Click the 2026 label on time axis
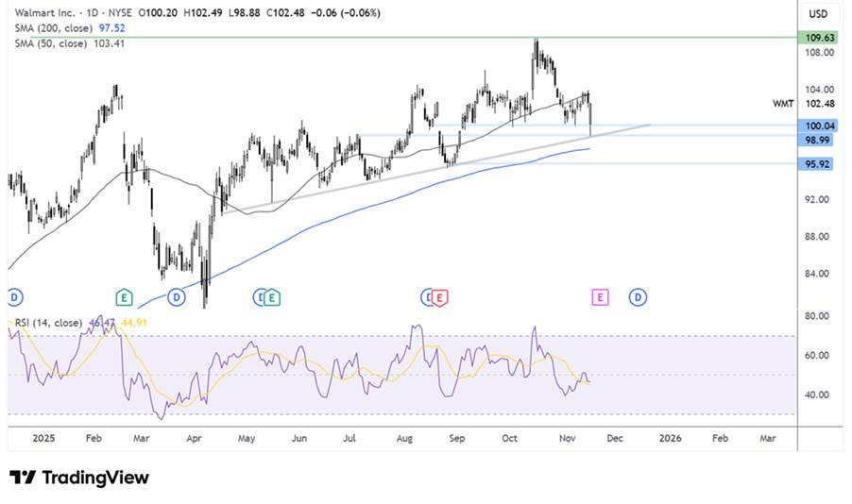This screenshot has height=504, width=852. pos(670,438)
